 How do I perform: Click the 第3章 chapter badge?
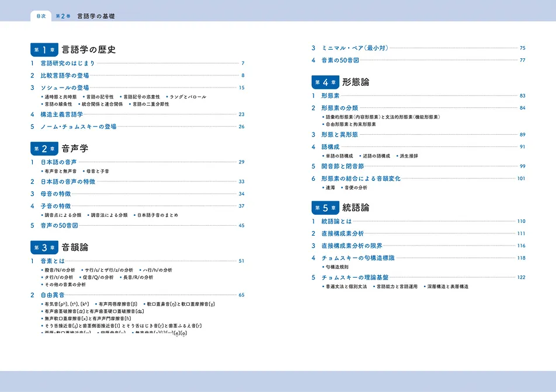coord(45,246)
